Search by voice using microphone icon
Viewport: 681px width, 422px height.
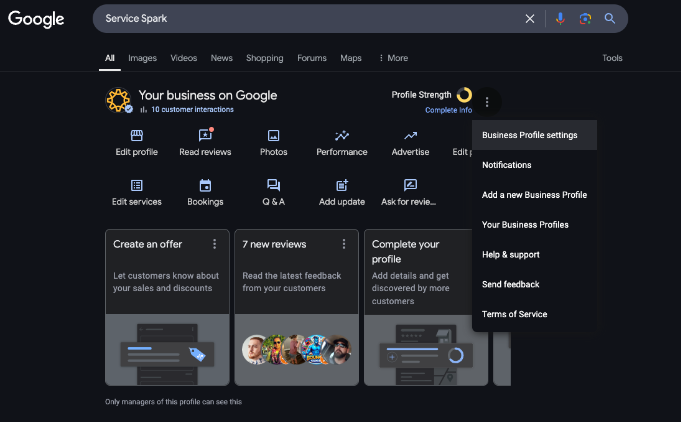[560, 18]
